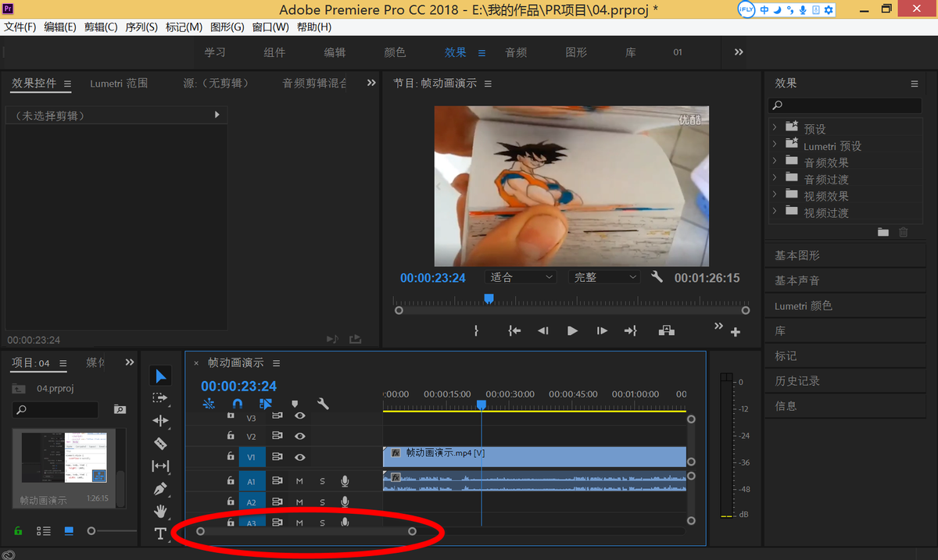Mute audio track A1

(x=299, y=481)
